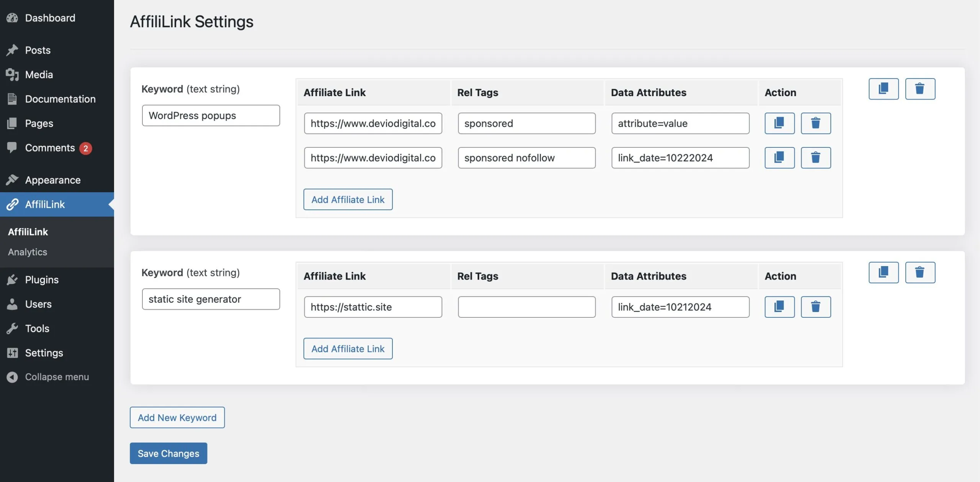The image size is (980, 482).
Task: Open Comments with 2 pending
Action: pyautogui.click(x=50, y=148)
